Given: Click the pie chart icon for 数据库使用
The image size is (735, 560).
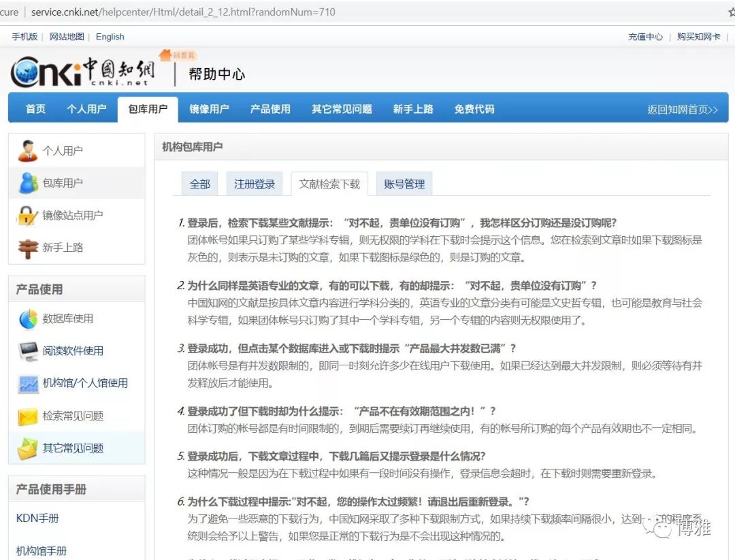Looking at the screenshot, I should (x=28, y=318).
